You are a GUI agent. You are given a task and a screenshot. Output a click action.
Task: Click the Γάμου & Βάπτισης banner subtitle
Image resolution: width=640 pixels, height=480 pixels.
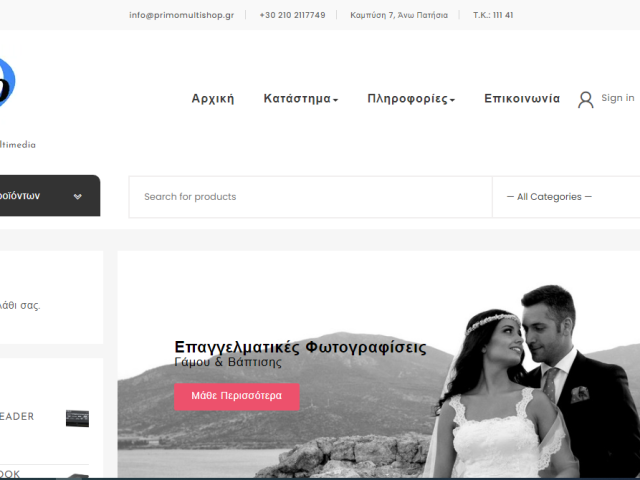228,362
